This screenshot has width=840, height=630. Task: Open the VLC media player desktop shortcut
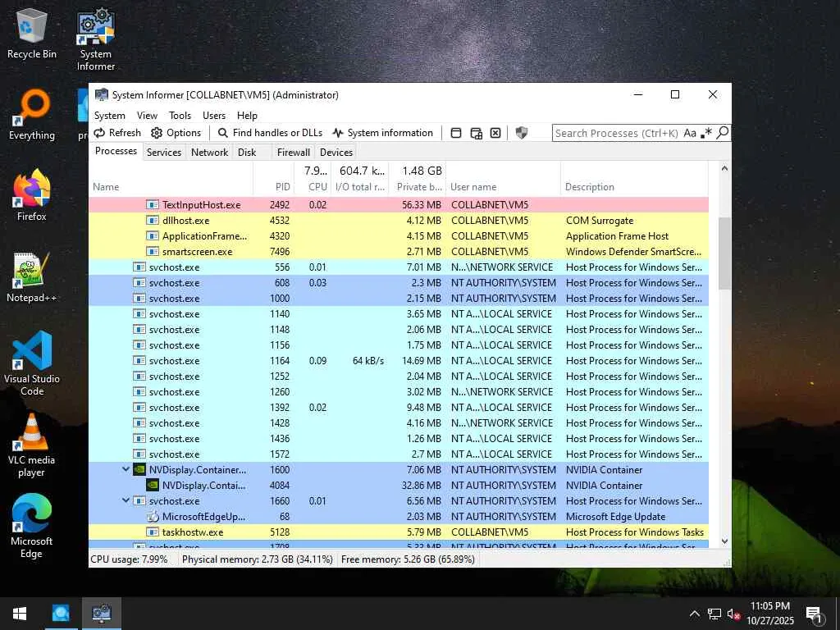[32, 445]
